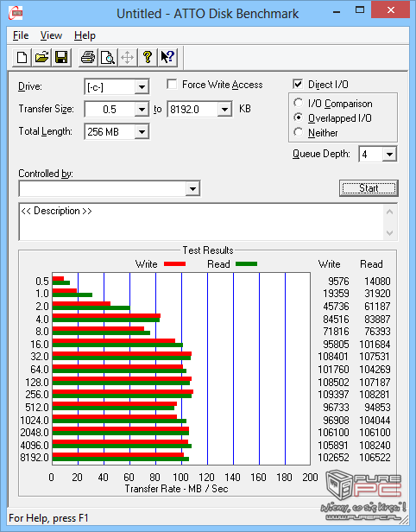This screenshot has height=532, width=416.
Task: Activate the context help pointer icon
Action: (x=167, y=57)
